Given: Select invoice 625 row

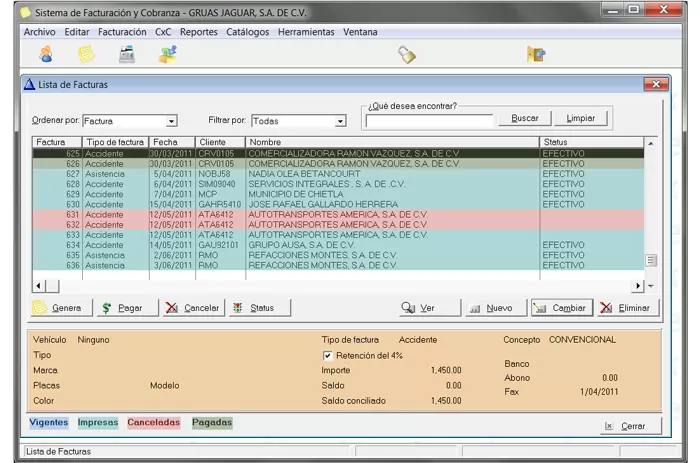Looking at the screenshot, I should (x=338, y=154).
